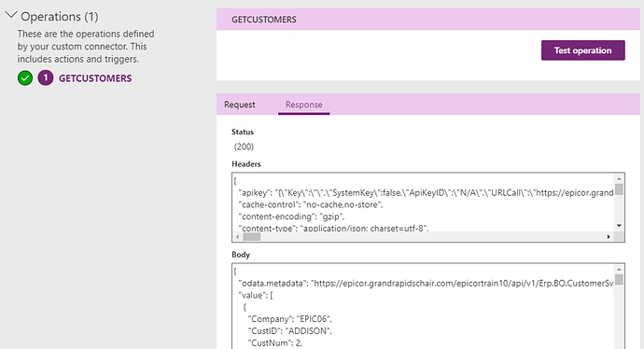Click the Operations (1) heading
The height and width of the screenshot is (349, 644).
tap(60, 17)
